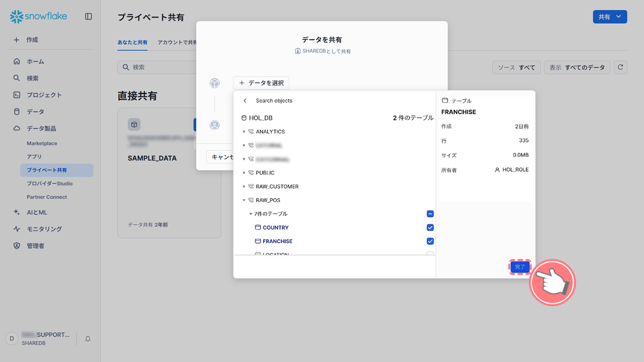Uncheck the COUNTRY table checkbox

(x=430, y=227)
